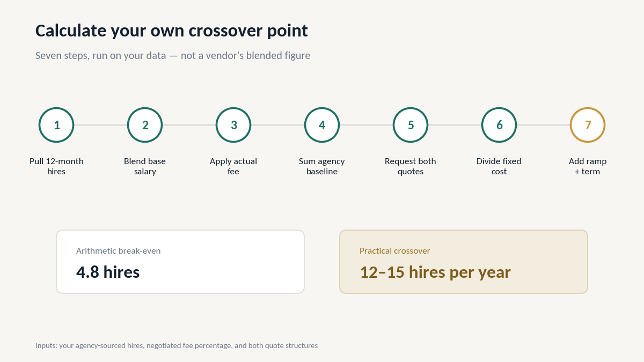Screen dimensions: 644x362
Task: Click the 'Calculate your own crossover point' title
Action: coord(172,31)
